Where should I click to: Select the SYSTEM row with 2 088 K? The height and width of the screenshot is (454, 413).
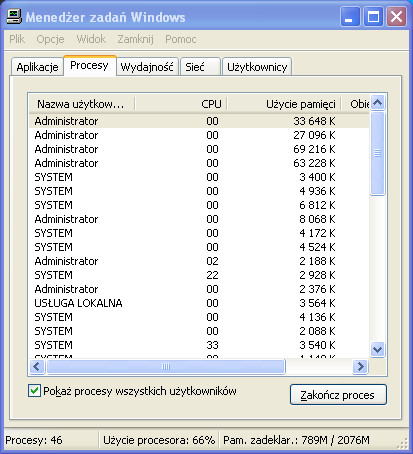click(199, 331)
